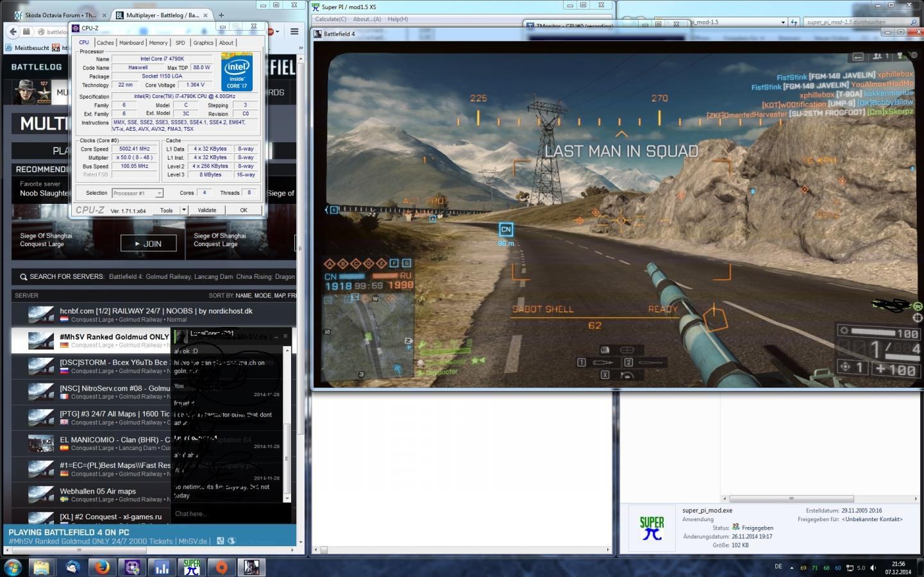This screenshot has width=924, height=577.
Task: Switch to Super PI taskbar icon
Action: pyautogui.click(x=192, y=567)
